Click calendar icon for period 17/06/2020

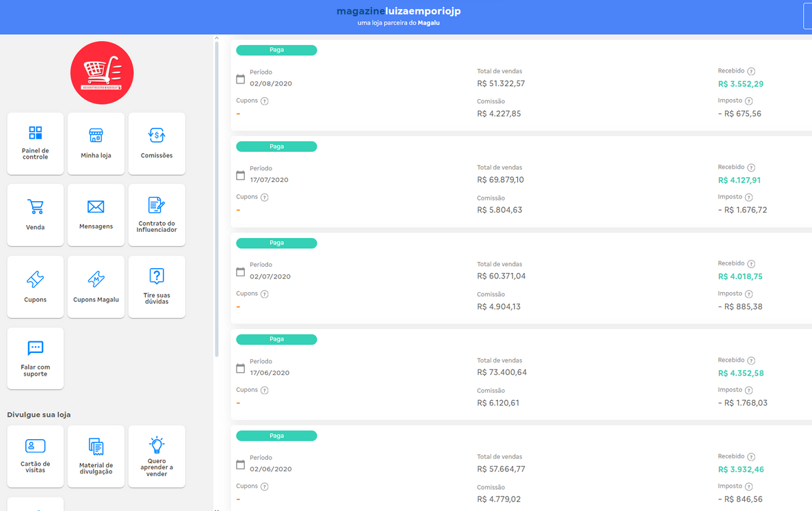[240, 369]
